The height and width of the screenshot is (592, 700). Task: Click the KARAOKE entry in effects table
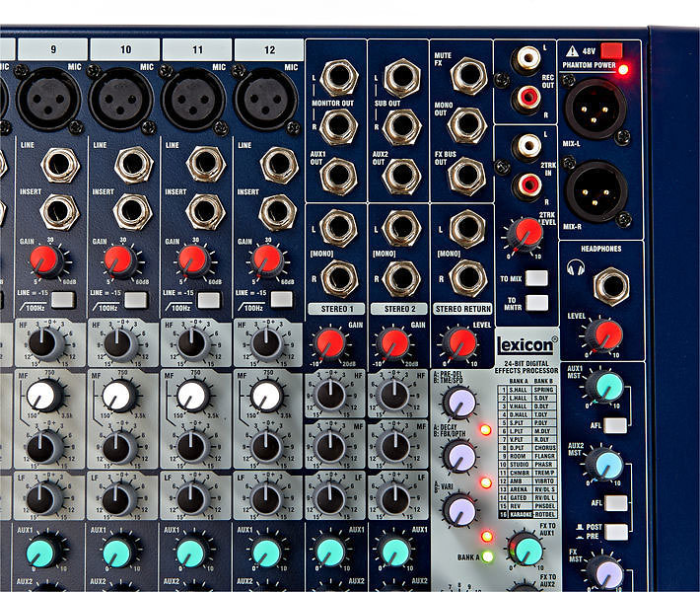(521, 515)
